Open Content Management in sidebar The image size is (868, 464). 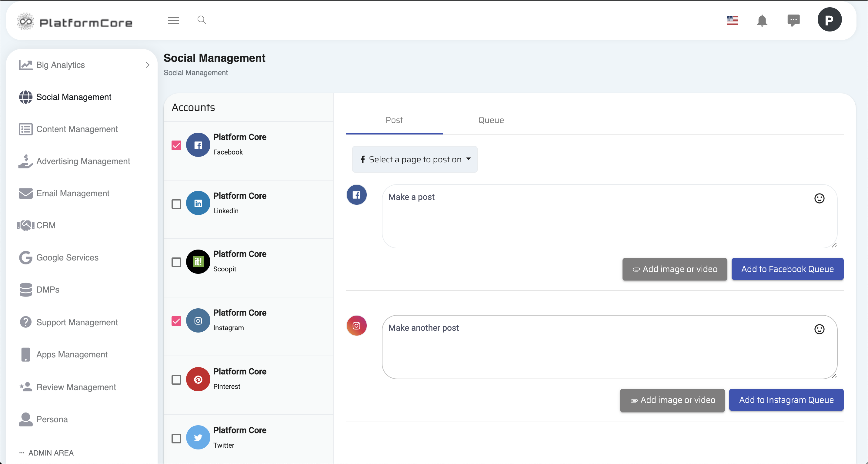(x=77, y=129)
